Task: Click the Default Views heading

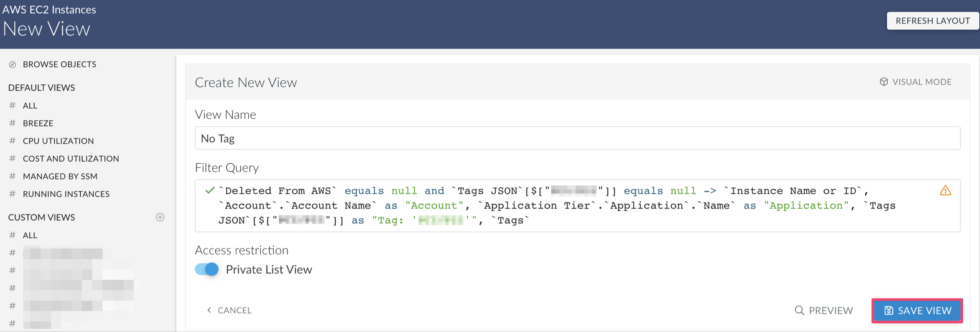Action: tap(41, 88)
